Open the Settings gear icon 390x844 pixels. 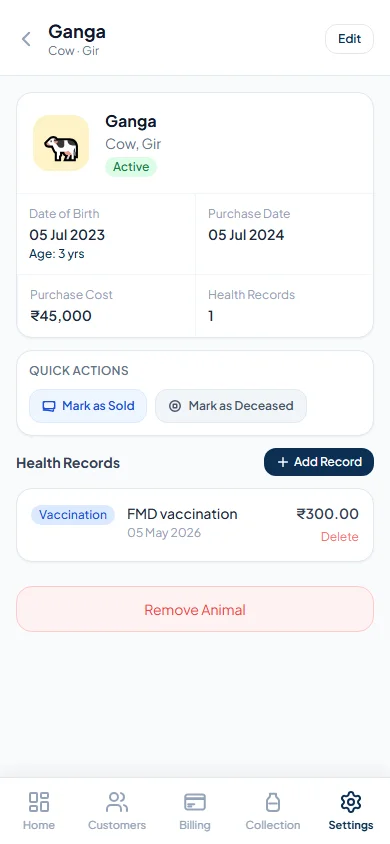(x=351, y=801)
